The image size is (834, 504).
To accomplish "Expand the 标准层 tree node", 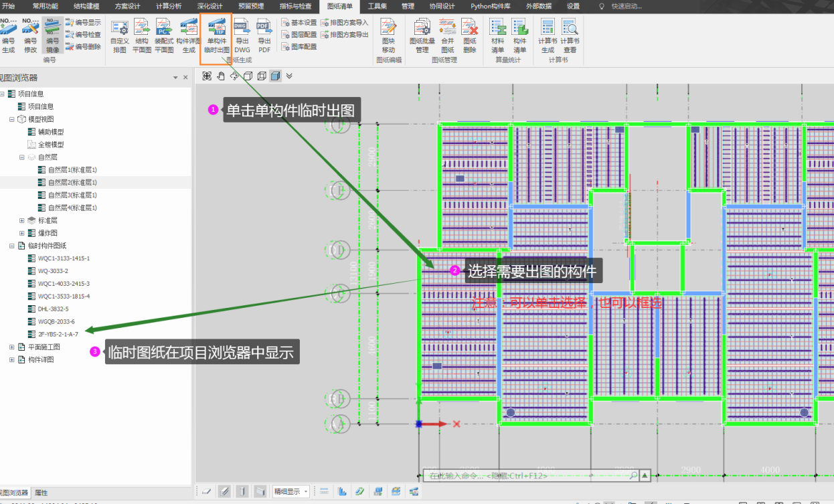I will (21, 220).
